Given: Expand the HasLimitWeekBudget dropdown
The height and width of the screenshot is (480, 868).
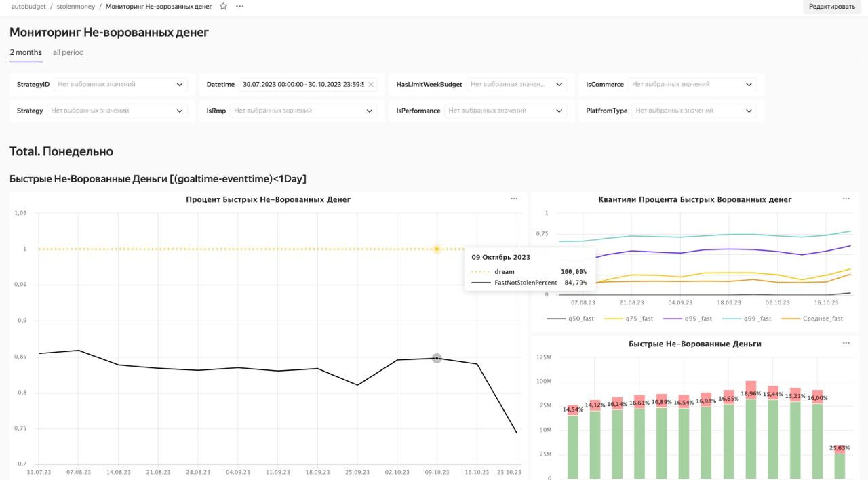Looking at the screenshot, I should click(x=516, y=85).
